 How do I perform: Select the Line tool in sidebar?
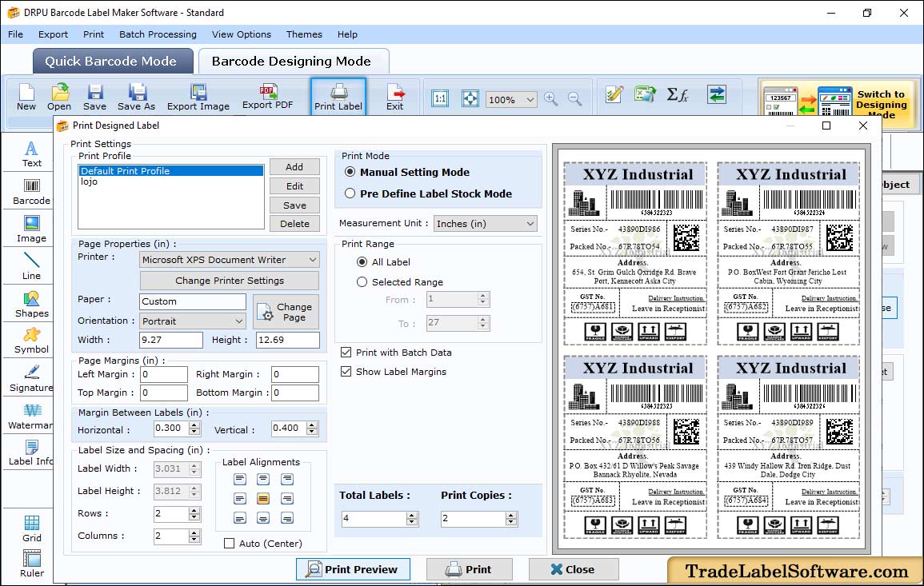(31, 266)
